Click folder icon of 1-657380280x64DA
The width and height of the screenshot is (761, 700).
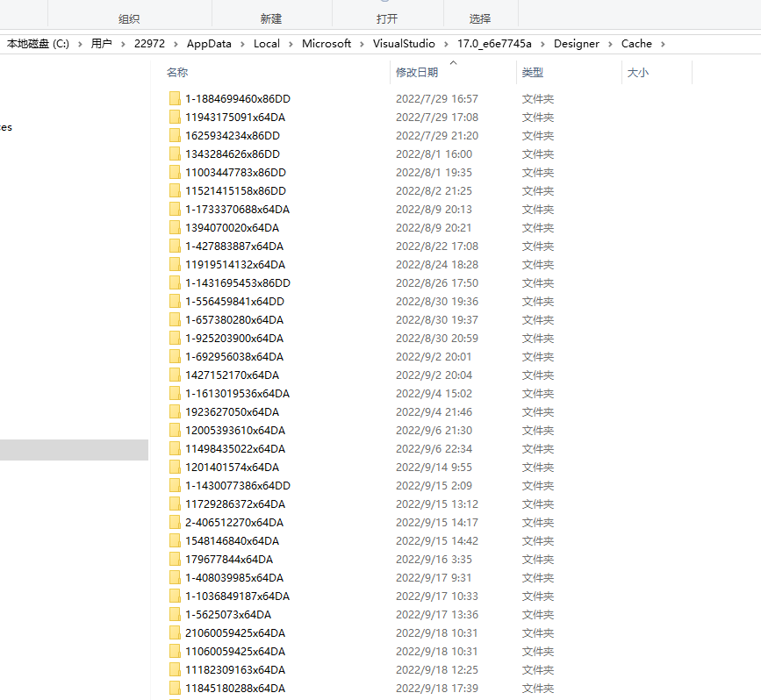coord(175,319)
